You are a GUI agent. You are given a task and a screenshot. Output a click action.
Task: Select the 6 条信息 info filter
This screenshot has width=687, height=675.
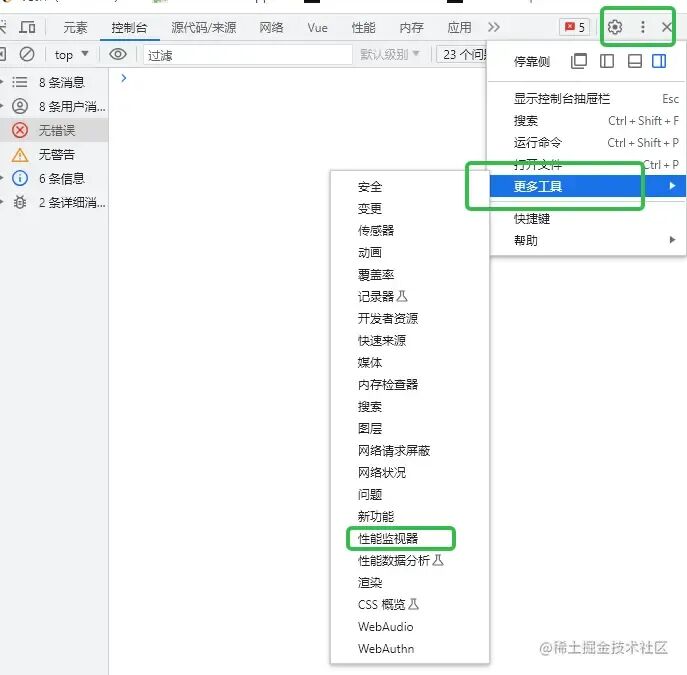tap(54, 178)
